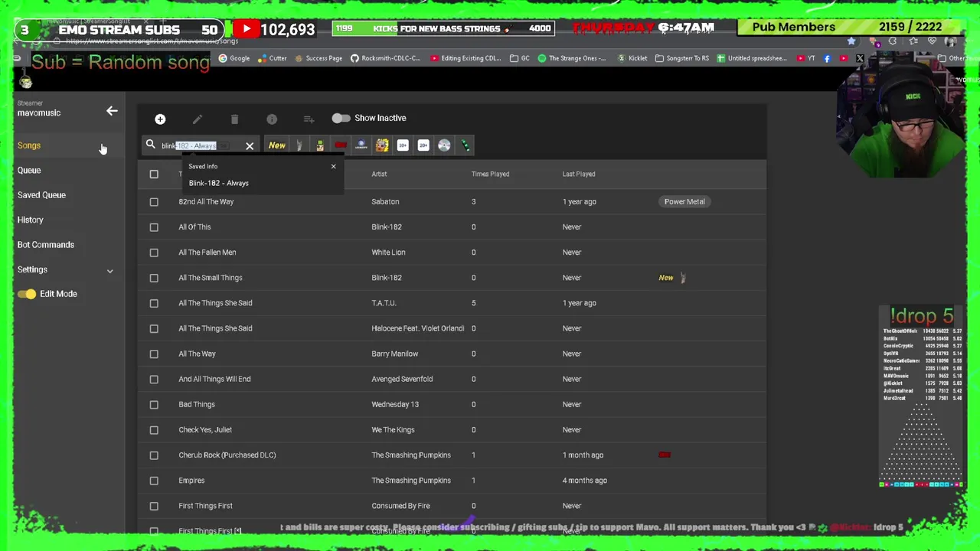Screen dimensions: 980x551
Task: Open the Success Page bookmark
Action: click(x=318, y=58)
